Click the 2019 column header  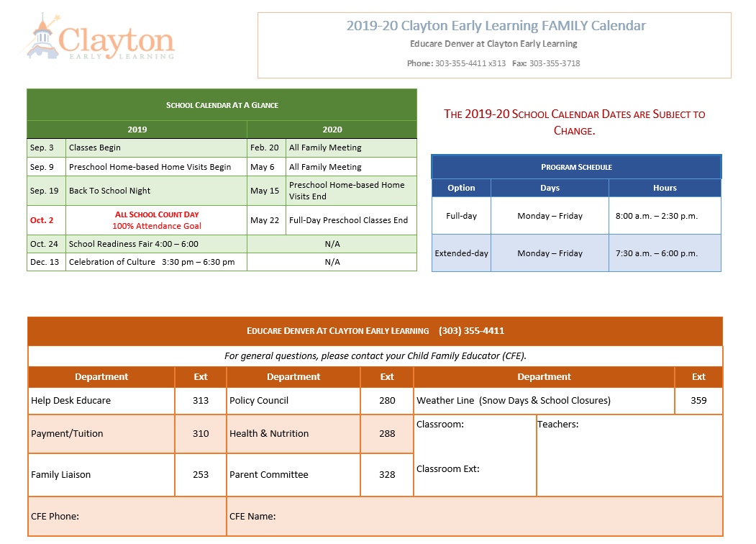coord(137,130)
